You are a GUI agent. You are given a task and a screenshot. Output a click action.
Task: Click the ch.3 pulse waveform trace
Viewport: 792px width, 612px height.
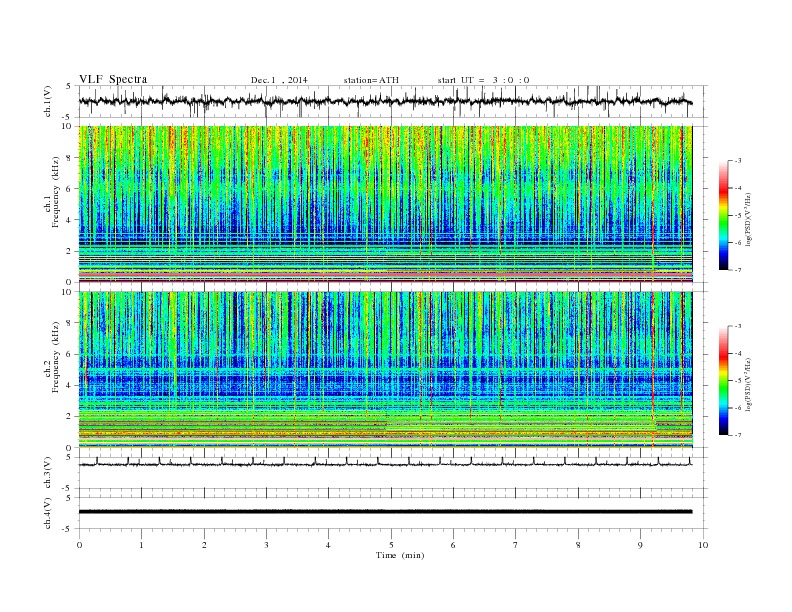tap(385, 463)
